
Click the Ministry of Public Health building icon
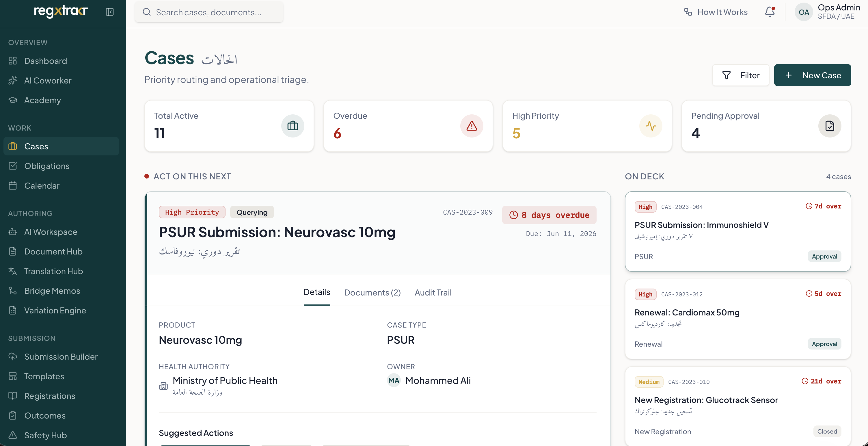tap(163, 386)
